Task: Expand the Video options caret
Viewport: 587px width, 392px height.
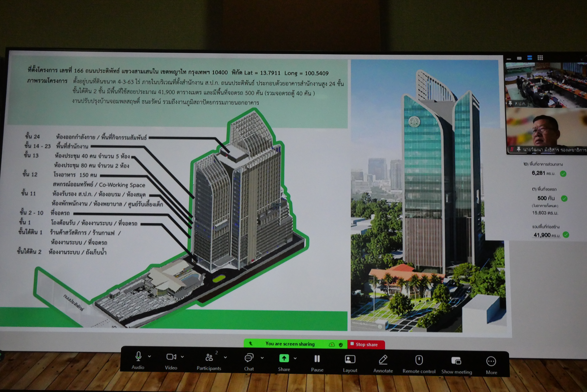Action: coord(182,357)
